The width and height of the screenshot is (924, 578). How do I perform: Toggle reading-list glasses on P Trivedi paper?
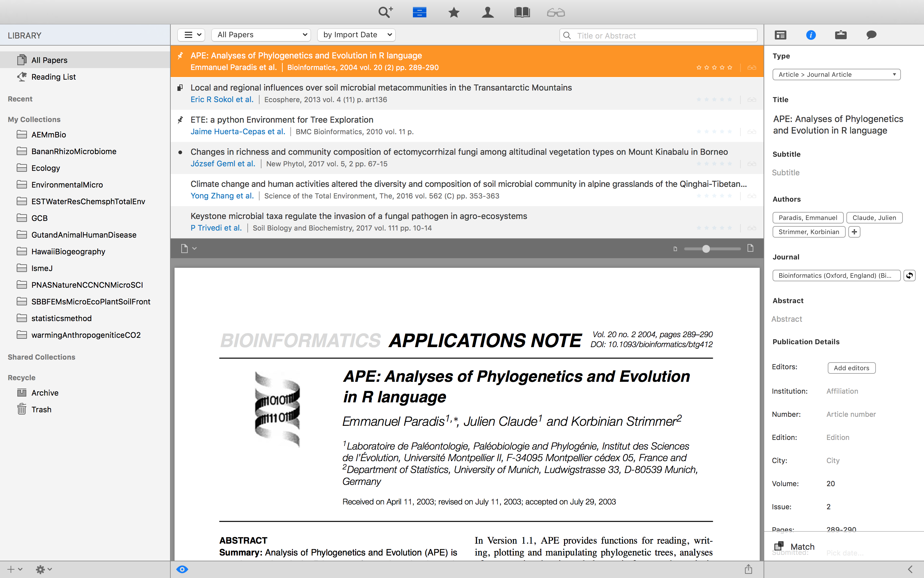click(x=752, y=228)
